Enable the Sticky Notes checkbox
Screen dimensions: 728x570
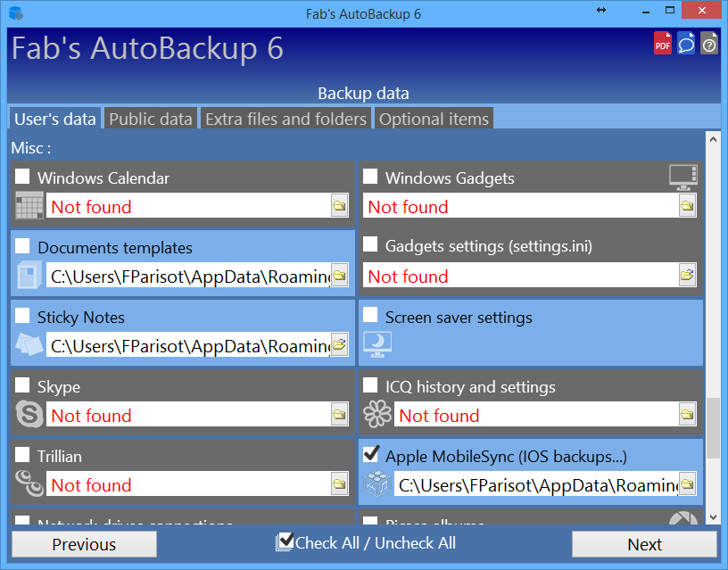[x=22, y=315]
